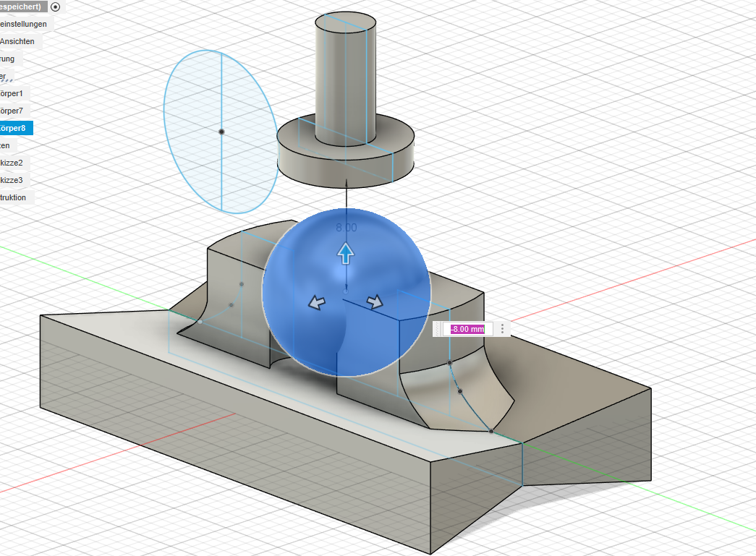
Task: Click the -8.00 mm distance input field
Action: click(467, 329)
